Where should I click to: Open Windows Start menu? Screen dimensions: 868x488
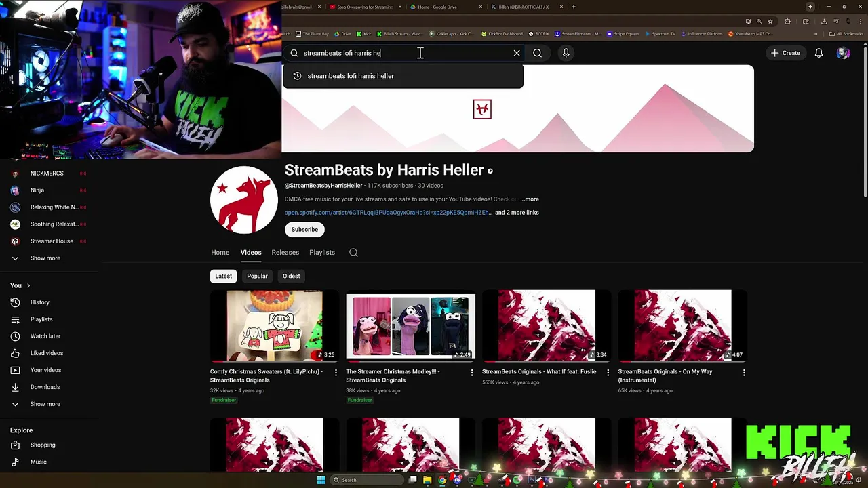pos(321,480)
